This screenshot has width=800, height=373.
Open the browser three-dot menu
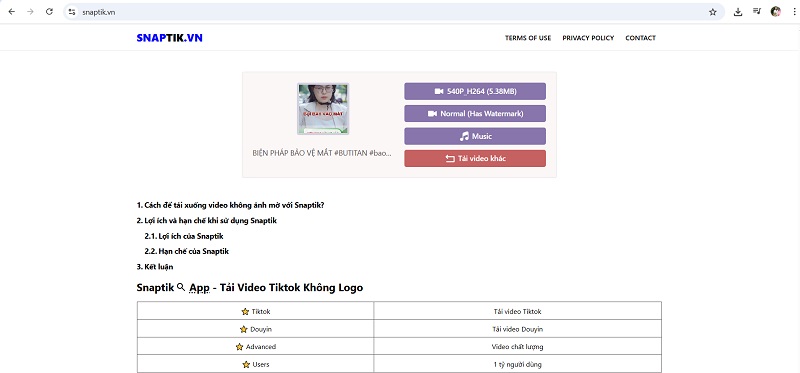point(794,12)
